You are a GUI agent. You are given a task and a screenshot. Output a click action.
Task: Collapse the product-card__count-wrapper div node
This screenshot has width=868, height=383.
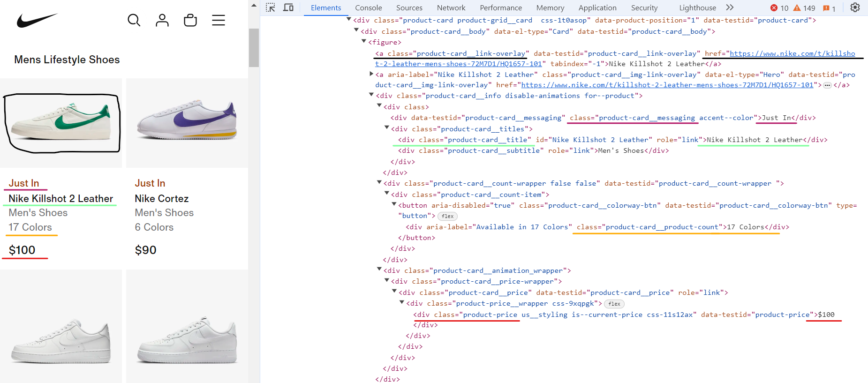[x=379, y=182]
